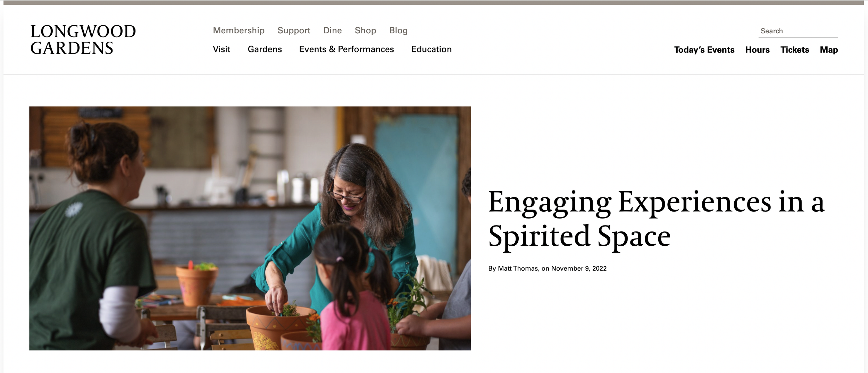Open the Blog section
Image resolution: width=868 pixels, height=373 pixels.
click(398, 31)
